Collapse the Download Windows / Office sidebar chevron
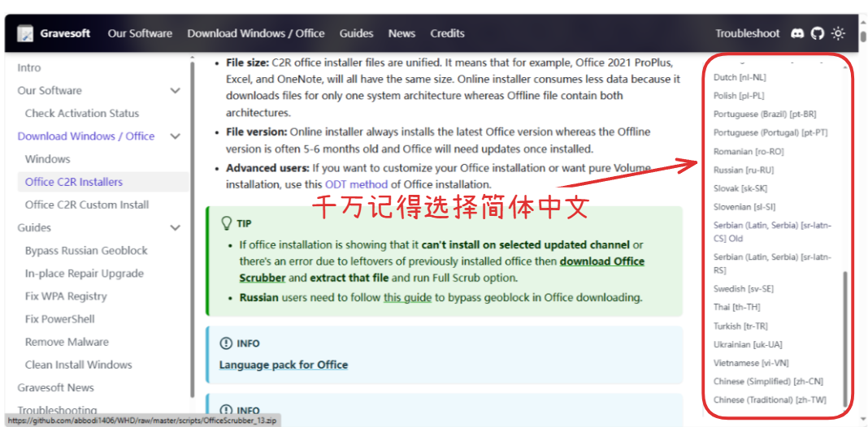The image size is (868, 427). (176, 136)
